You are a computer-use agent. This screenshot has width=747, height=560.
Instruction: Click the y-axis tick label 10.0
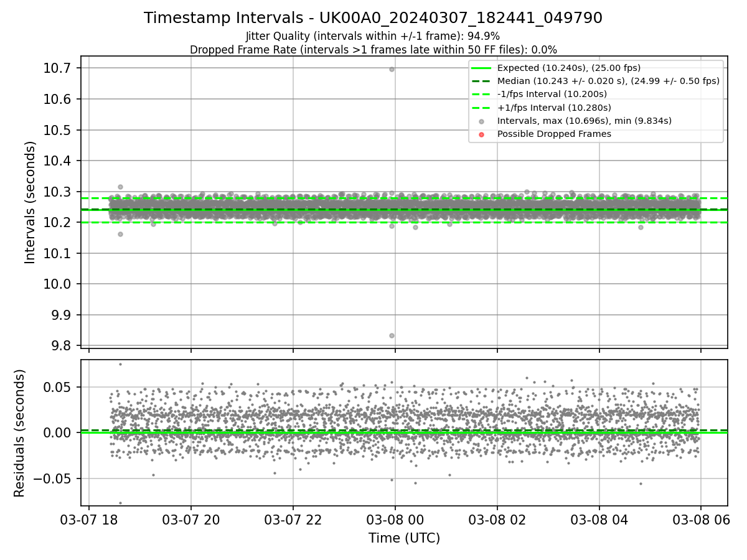(57, 284)
